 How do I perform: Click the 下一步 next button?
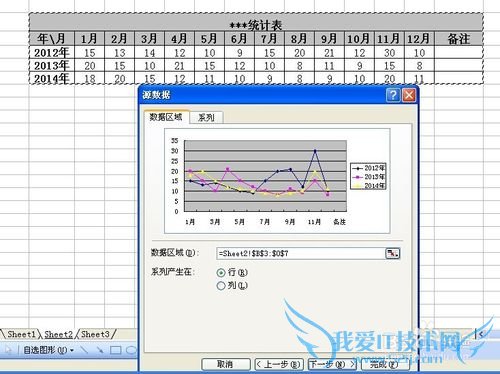pos(332,364)
